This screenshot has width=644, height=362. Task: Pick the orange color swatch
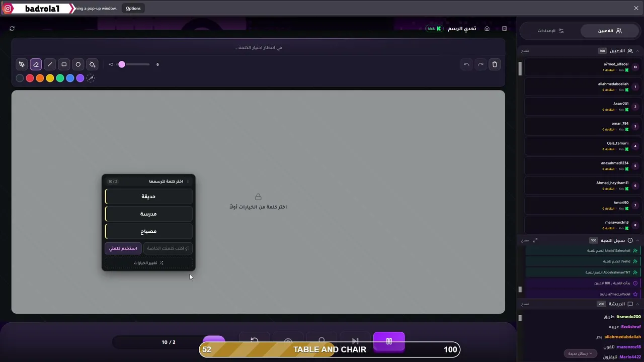pyautogui.click(x=40, y=78)
